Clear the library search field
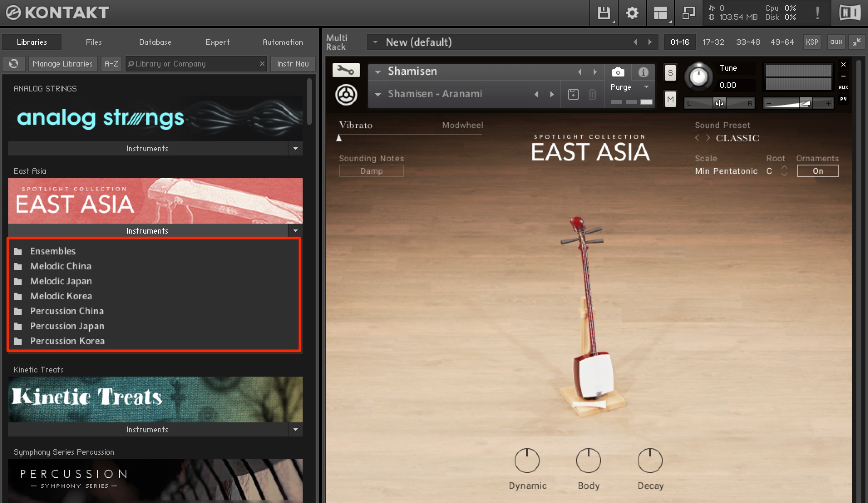This screenshot has height=503, width=868. tap(262, 64)
